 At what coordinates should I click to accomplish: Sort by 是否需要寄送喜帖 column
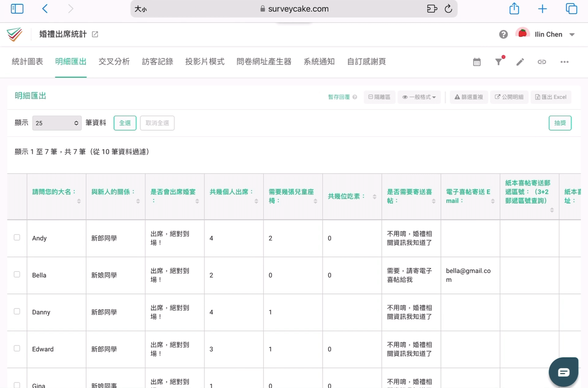pos(434,201)
